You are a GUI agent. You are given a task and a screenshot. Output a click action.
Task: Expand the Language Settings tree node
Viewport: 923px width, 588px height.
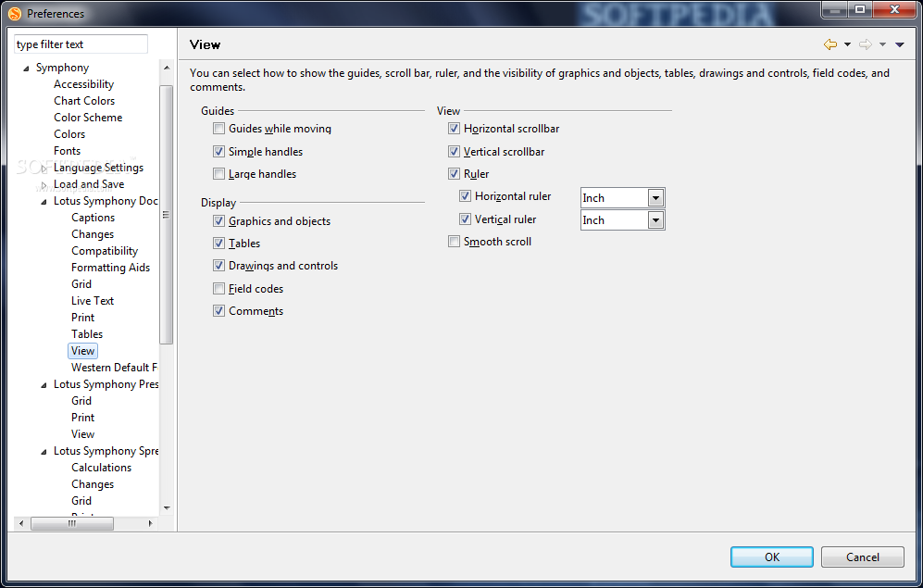(44, 168)
